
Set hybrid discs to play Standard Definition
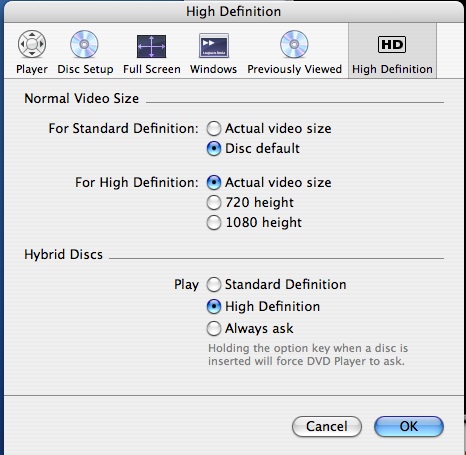point(214,284)
